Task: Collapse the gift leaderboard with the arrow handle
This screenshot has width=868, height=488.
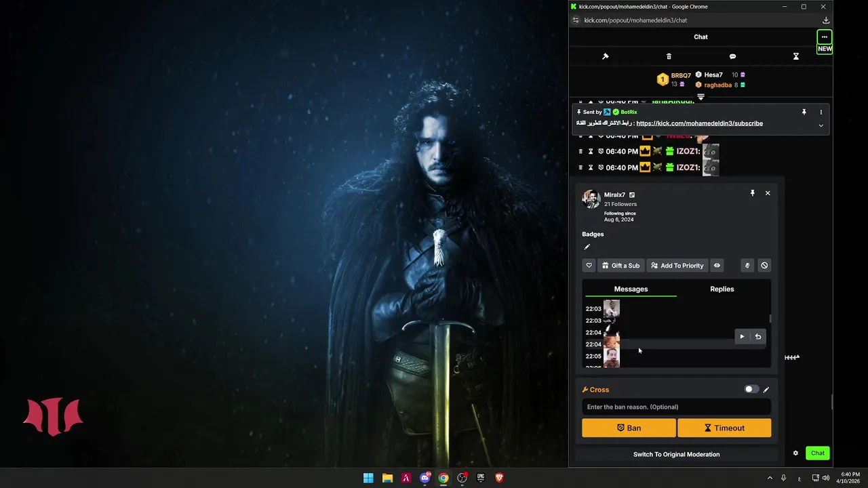Action: [701, 97]
